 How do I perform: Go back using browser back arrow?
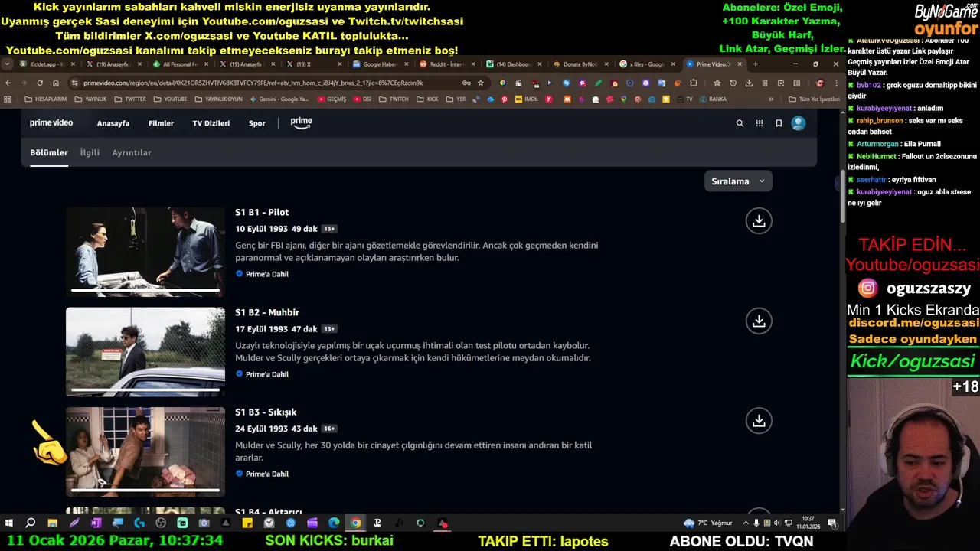(8, 83)
